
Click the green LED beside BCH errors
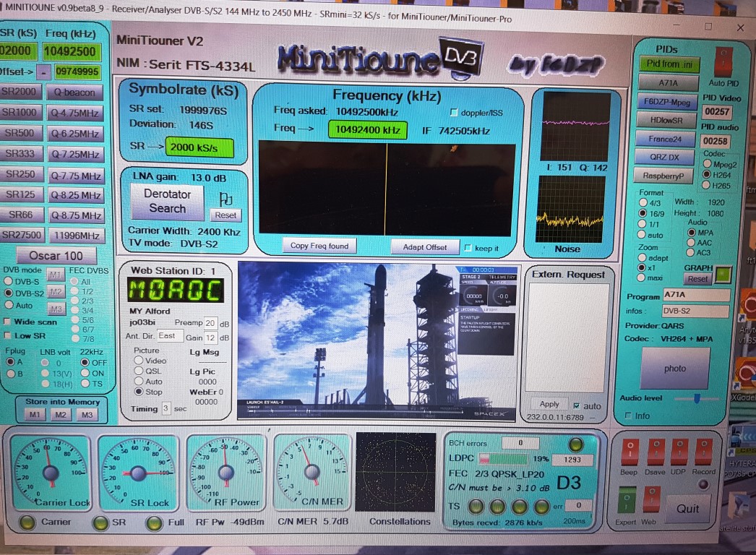[576, 444]
